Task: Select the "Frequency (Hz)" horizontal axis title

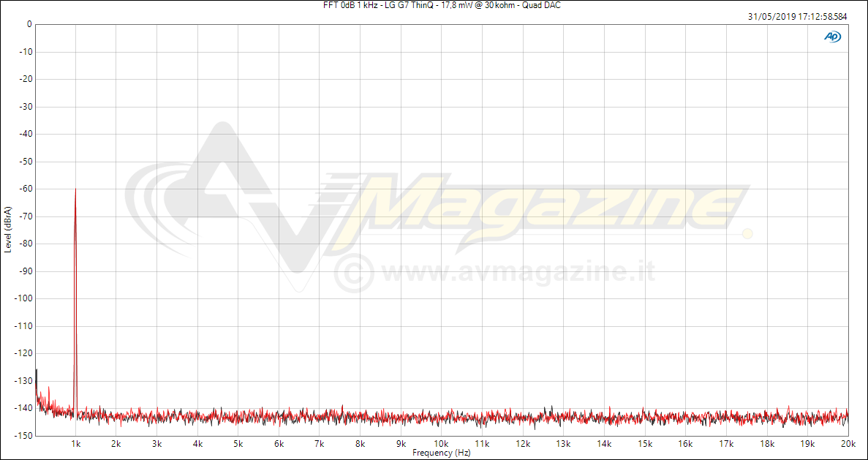Action: (441, 453)
